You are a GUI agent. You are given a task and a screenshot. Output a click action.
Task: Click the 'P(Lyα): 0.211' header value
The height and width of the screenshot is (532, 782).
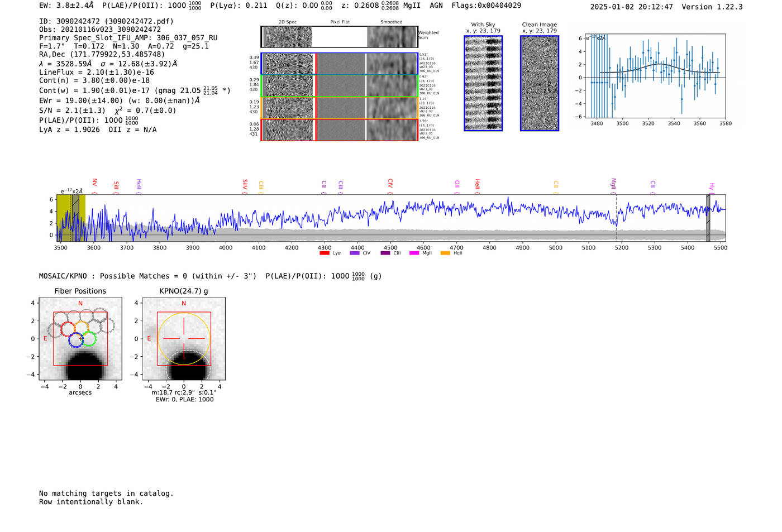[x=239, y=6]
